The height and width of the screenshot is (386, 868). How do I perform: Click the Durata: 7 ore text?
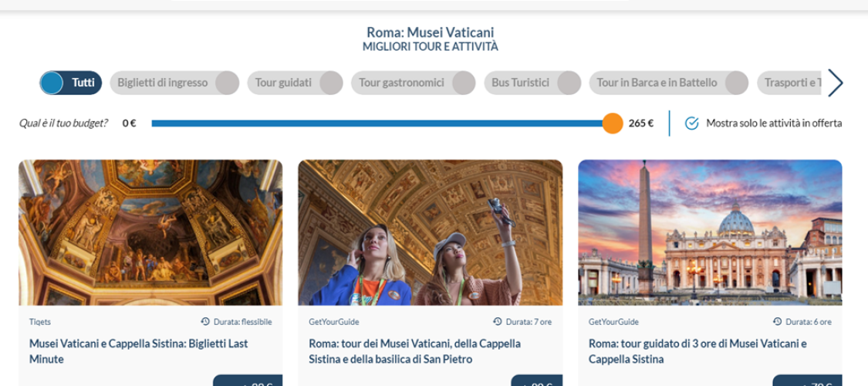529,322
